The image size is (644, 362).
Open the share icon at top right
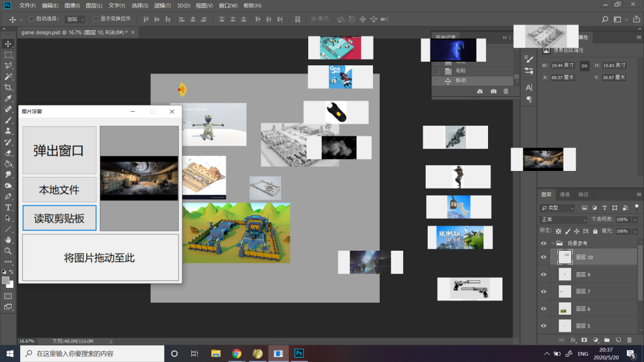click(636, 19)
